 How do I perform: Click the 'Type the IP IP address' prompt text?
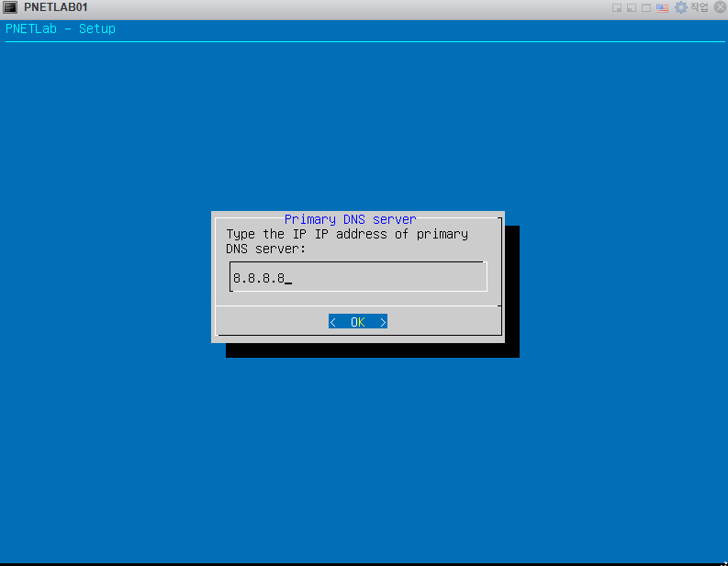[347, 241]
